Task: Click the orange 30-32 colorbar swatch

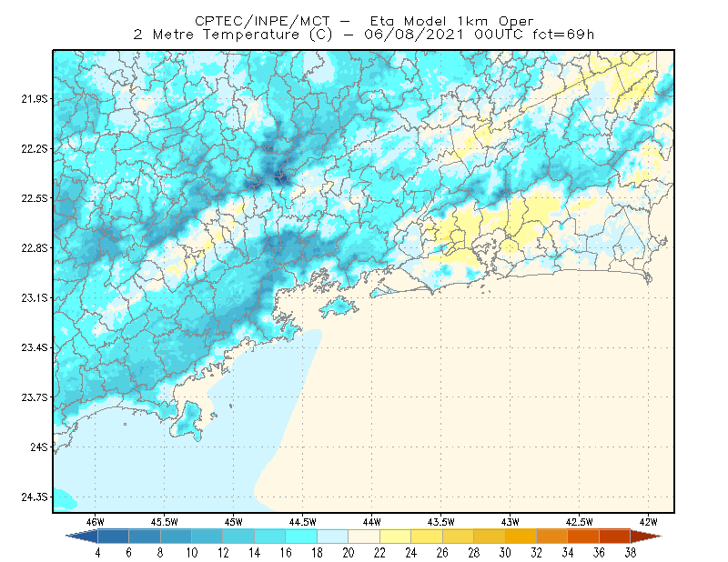Action: pyautogui.click(x=521, y=537)
